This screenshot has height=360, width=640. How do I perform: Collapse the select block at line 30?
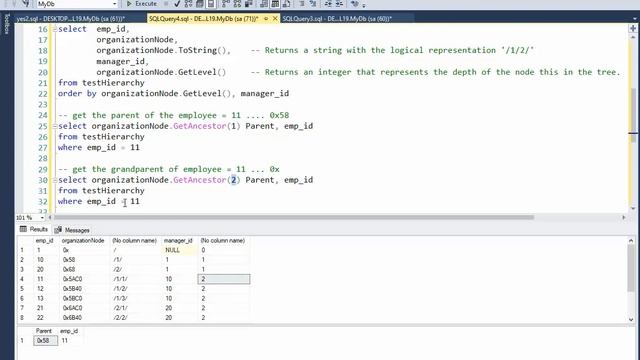[x=54, y=180]
